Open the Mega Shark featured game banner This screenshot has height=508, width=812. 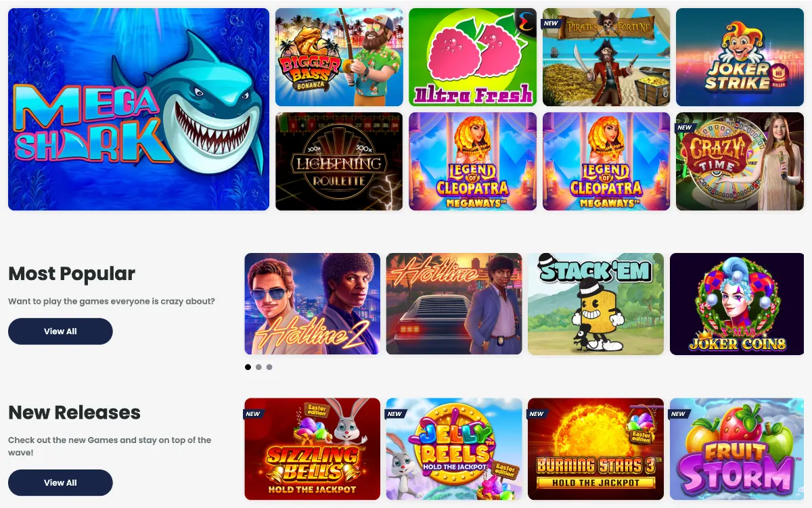[139, 110]
